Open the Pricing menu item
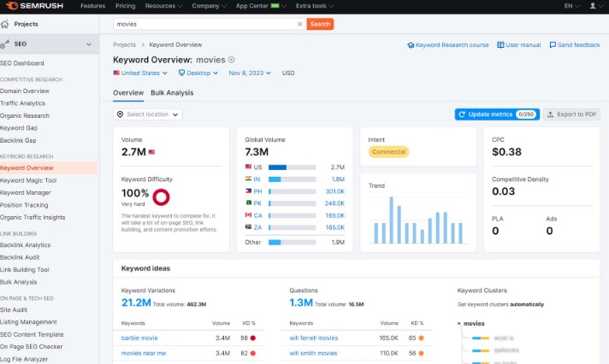 pos(126,6)
